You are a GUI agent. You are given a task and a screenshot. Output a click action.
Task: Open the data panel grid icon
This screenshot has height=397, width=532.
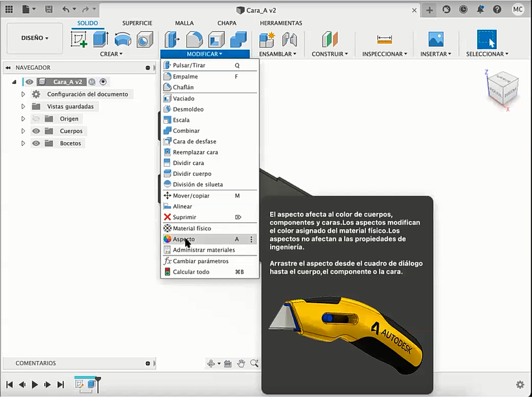click(9, 10)
